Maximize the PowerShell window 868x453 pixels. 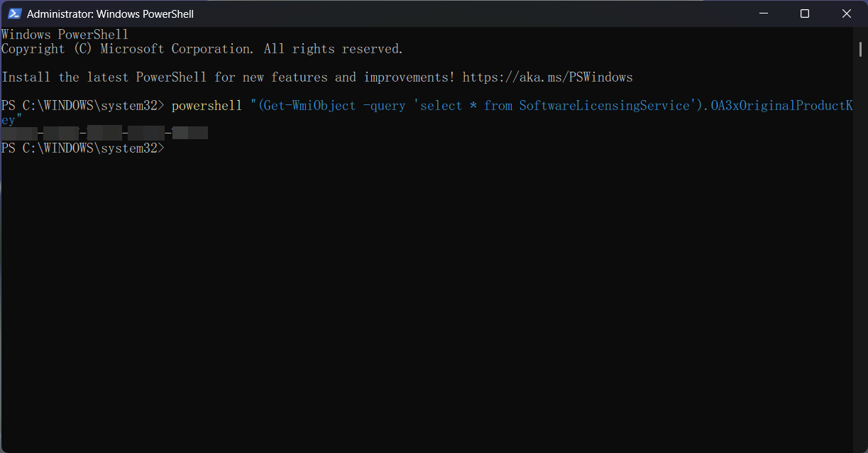tap(805, 13)
